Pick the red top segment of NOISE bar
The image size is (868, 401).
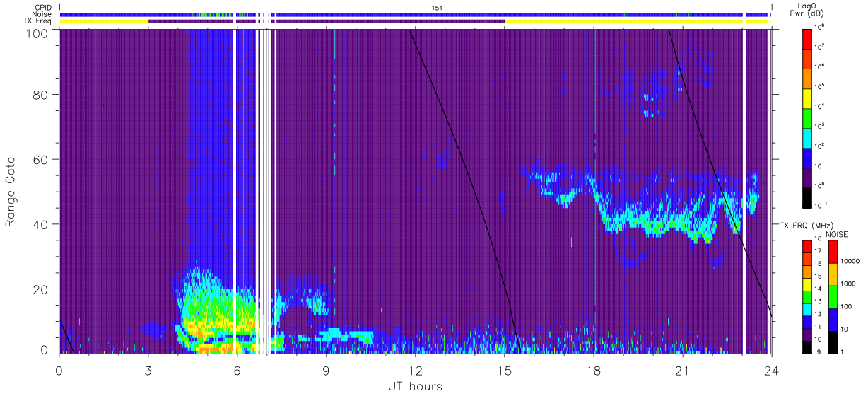point(833,251)
